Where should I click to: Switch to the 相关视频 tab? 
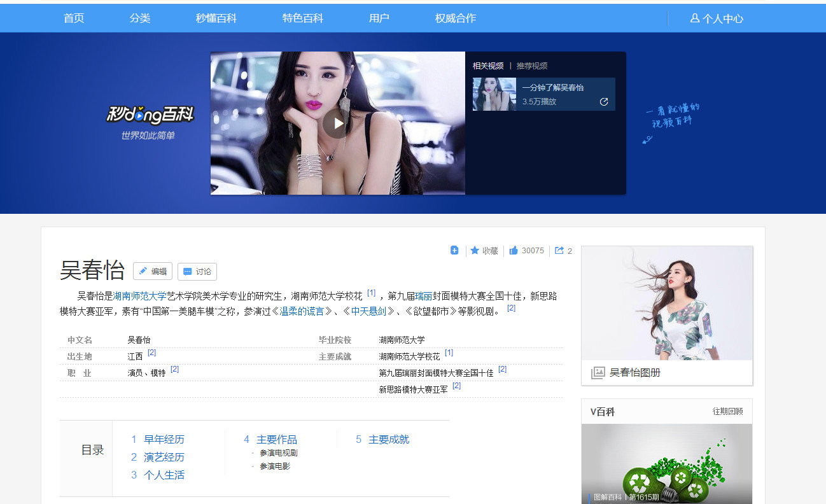tap(487, 66)
